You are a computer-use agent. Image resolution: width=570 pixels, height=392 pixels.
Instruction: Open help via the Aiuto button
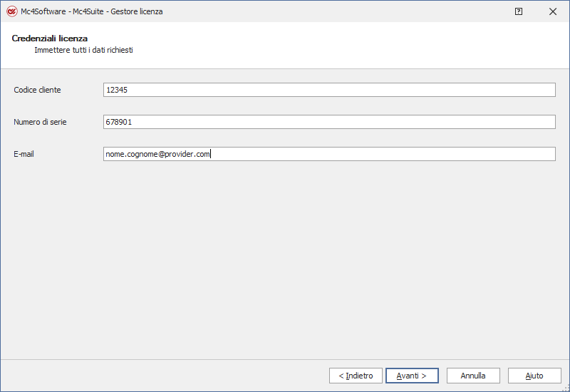(534, 376)
